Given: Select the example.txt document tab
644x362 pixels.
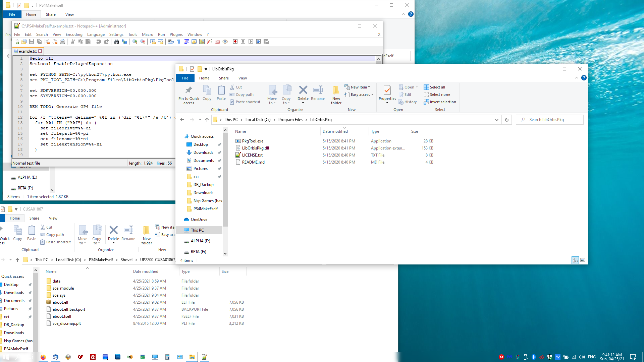Looking at the screenshot, I should click(28, 51).
